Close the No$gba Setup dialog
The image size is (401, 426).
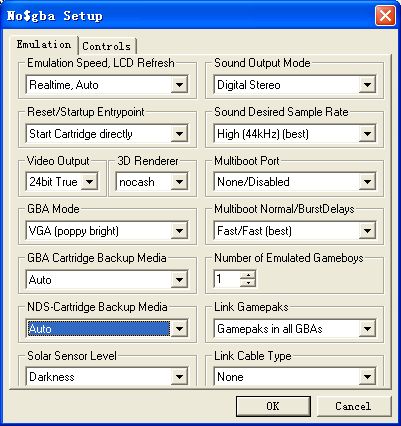point(385,16)
